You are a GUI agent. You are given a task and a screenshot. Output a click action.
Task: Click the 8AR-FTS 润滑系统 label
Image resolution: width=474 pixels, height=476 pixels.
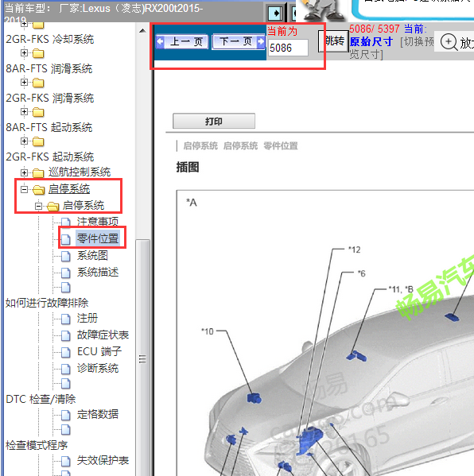coord(49,68)
